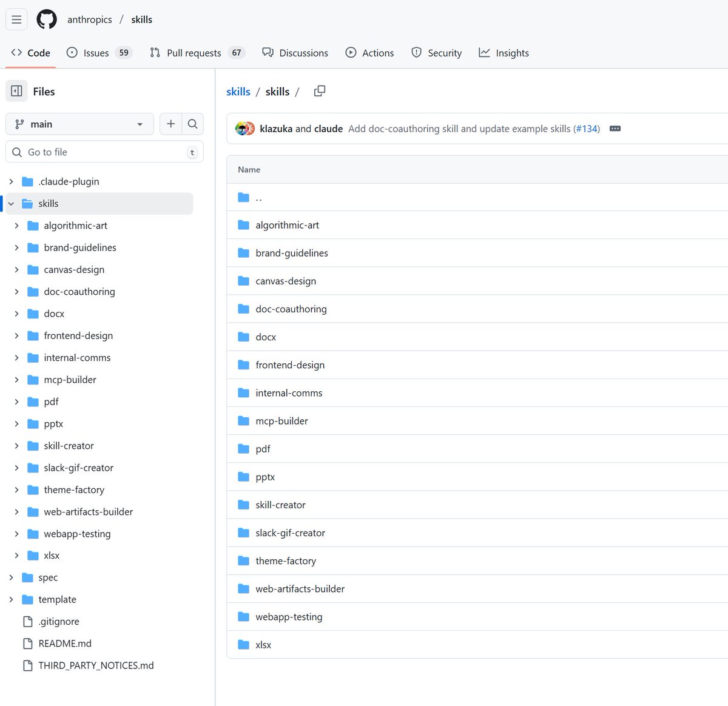Expand brand-guidelines chevron in tree

pos(16,247)
